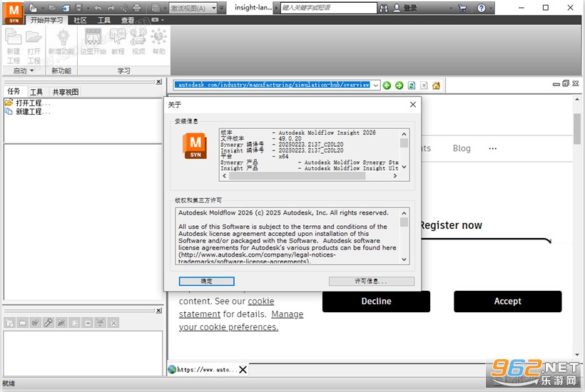Click the 打开工程 ribbon icon

tap(34, 46)
